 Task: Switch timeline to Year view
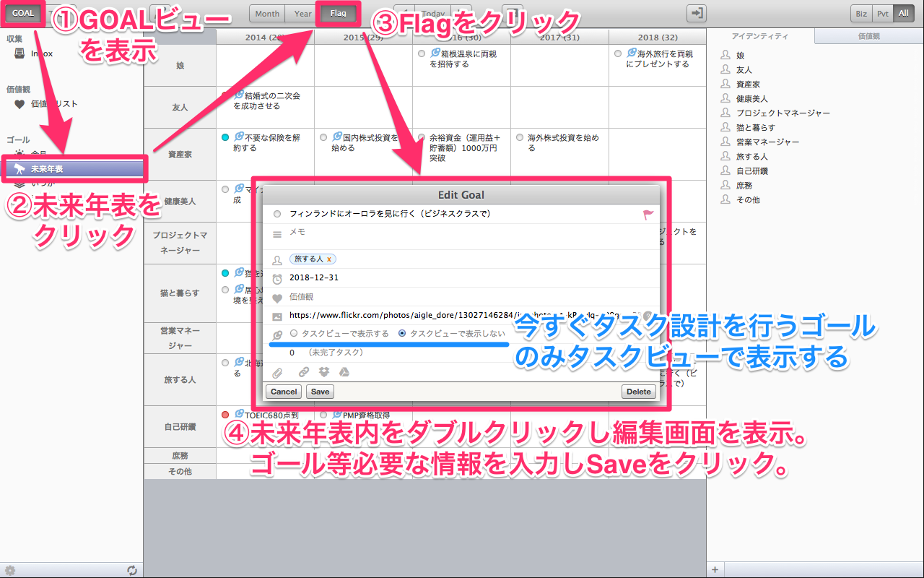303,13
